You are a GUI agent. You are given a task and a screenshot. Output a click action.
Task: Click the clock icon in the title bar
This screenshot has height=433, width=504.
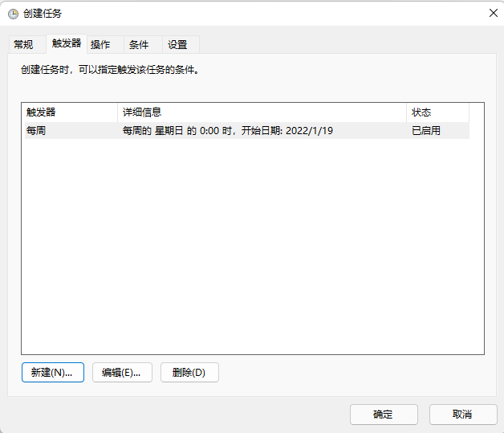pos(13,13)
